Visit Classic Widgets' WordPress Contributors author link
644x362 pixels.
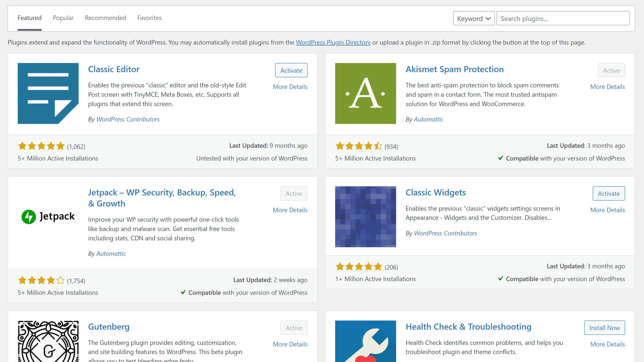445,233
